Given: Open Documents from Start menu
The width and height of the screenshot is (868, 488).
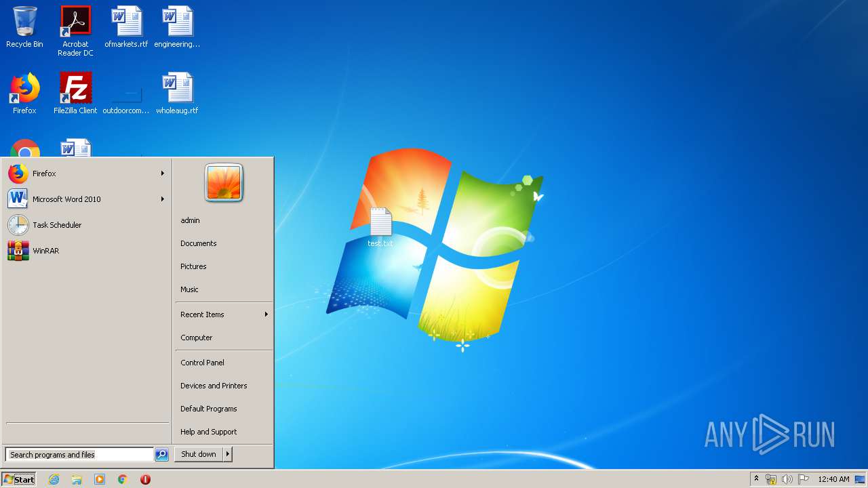Looking at the screenshot, I should pos(224,243).
